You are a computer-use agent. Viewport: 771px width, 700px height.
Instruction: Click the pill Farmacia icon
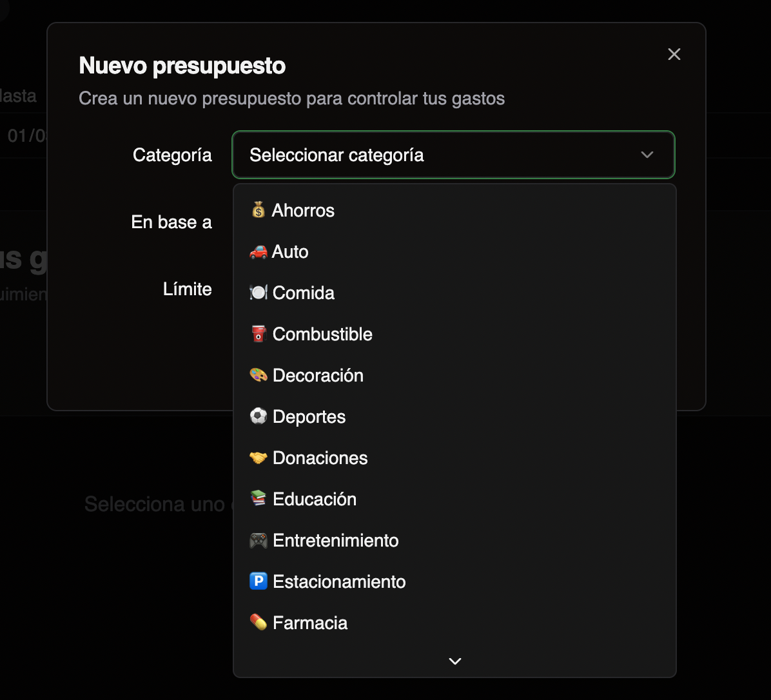pyautogui.click(x=258, y=623)
